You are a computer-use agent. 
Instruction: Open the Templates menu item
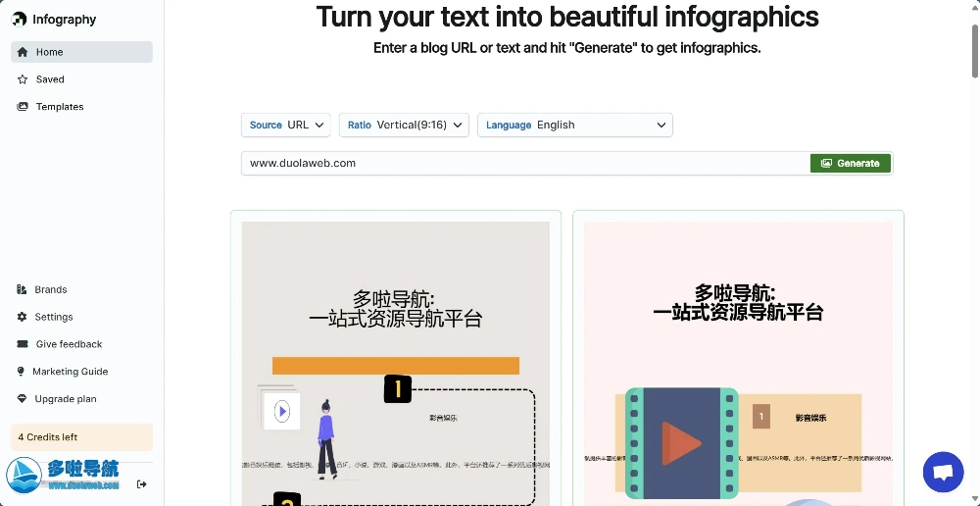click(x=60, y=107)
